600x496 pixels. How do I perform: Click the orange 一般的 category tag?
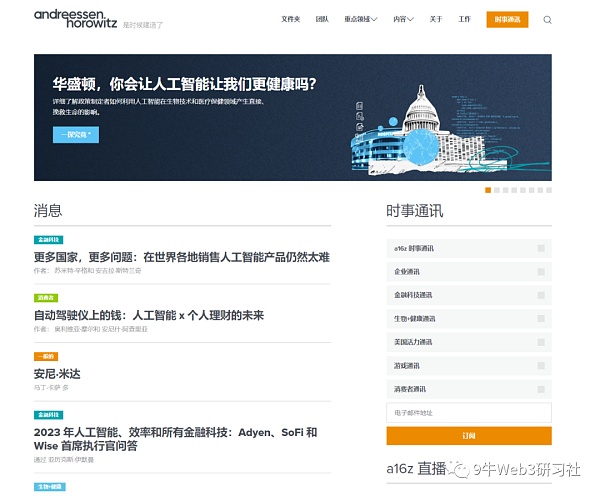point(46,356)
